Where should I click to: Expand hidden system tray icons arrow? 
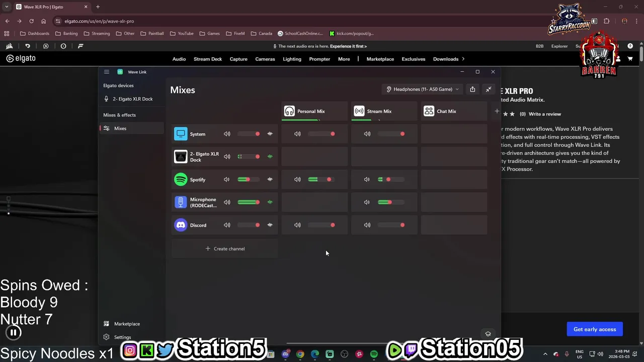click(x=545, y=354)
